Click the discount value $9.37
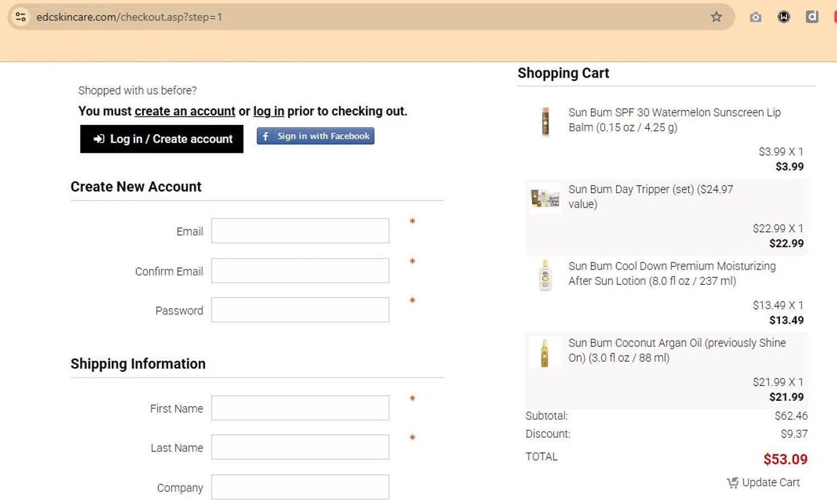The width and height of the screenshot is (837, 504). [x=794, y=434]
